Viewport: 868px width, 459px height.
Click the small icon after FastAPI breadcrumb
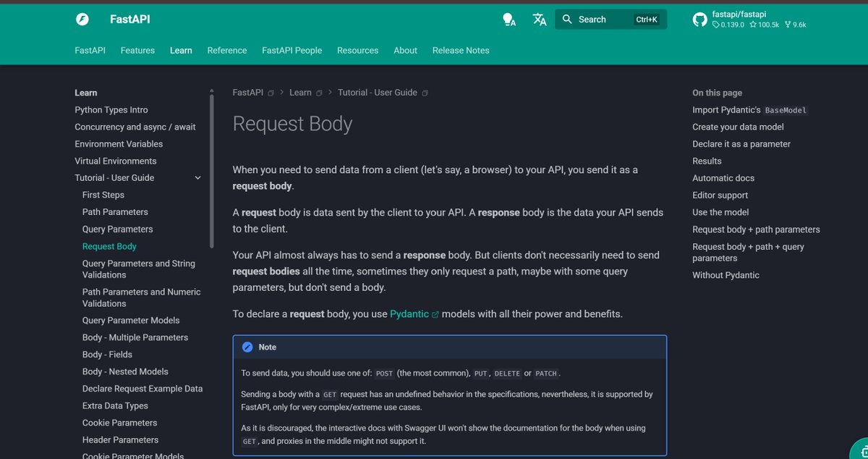tap(271, 93)
